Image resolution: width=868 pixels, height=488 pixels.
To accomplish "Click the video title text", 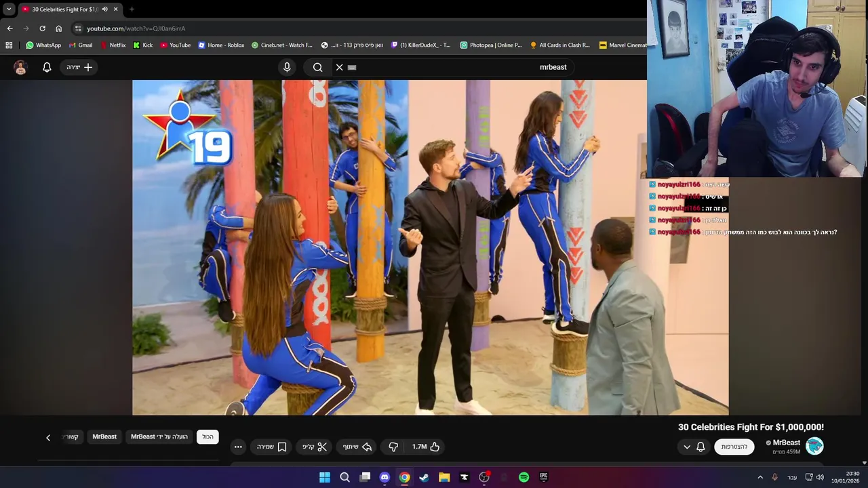I will pos(751,427).
